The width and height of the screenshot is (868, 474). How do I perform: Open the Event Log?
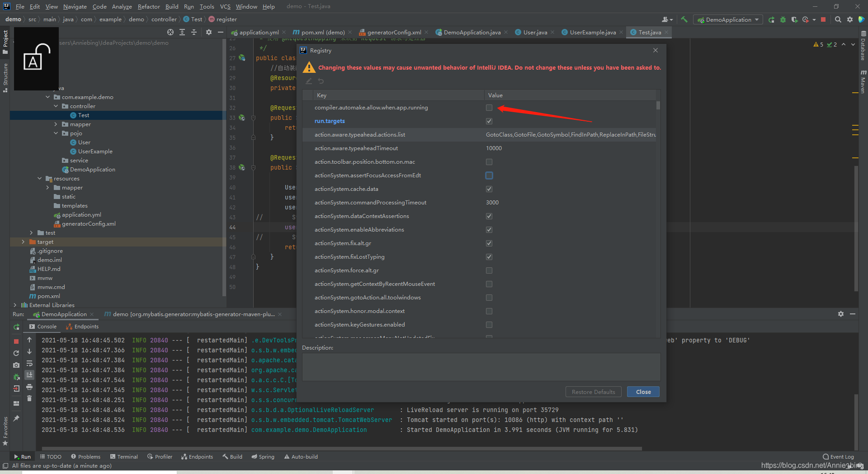[839, 457]
